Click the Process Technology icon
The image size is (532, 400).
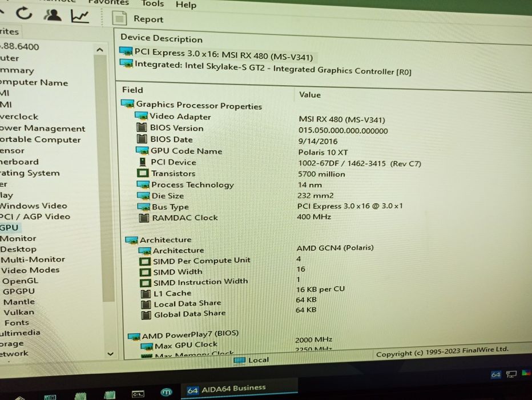pos(143,185)
